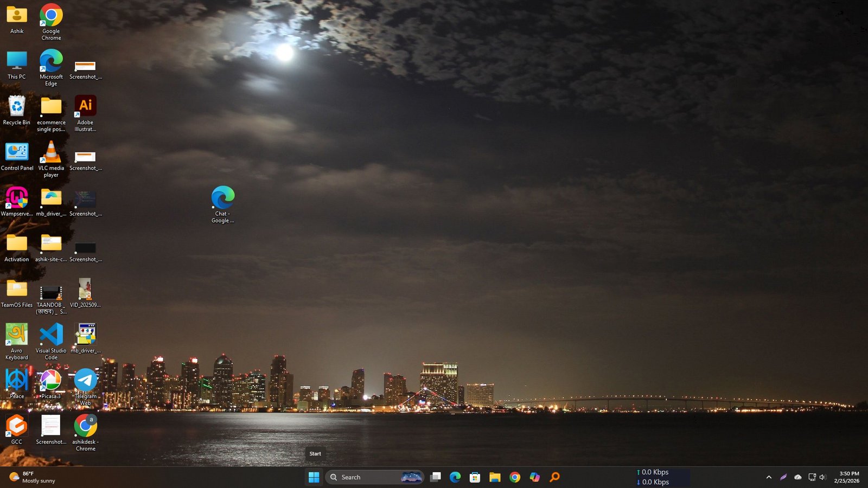The width and height of the screenshot is (868, 488).
Task: Click the orange magnifier taskbar icon
Action: [554, 477]
